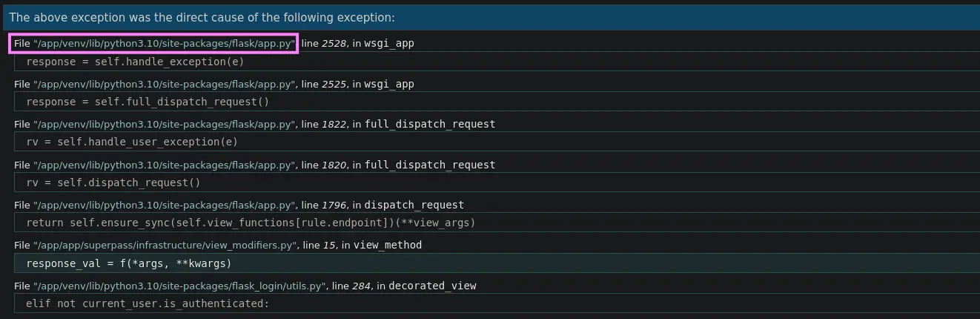980x319 pixels.
Task: Click the flask_login/utils.py file path
Action: [180, 286]
